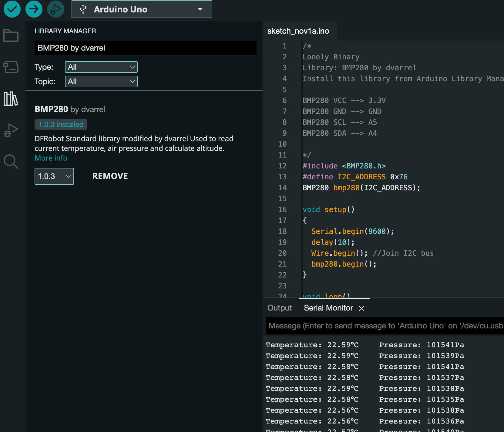504x432 pixels.
Task: Click the BMP280 library search field
Action: [145, 48]
